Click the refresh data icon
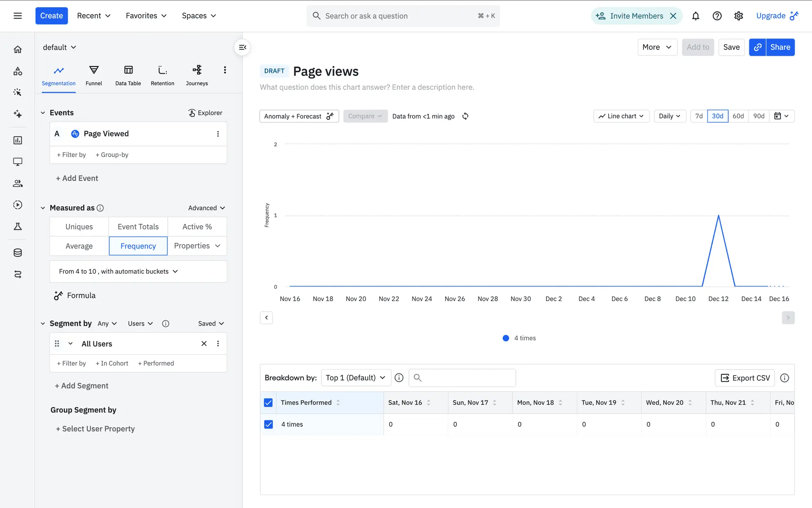The height and width of the screenshot is (508, 812). pyautogui.click(x=465, y=116)
